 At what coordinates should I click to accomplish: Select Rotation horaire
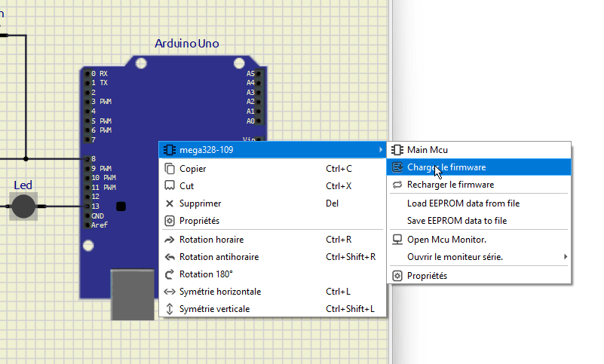pyautogui.click(x=272, y=240)
